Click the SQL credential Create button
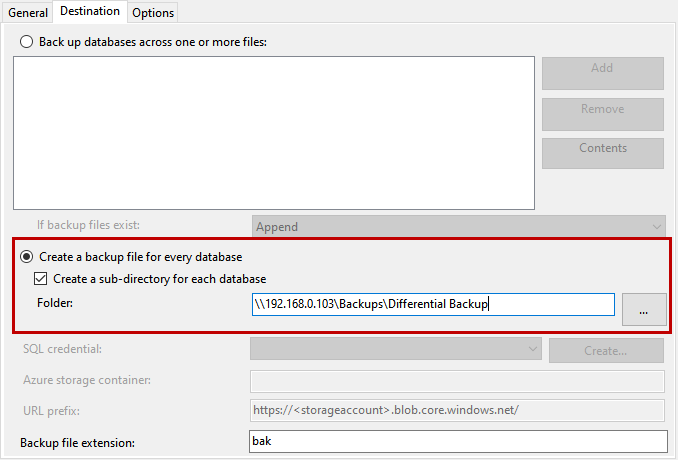The height and width of the screenshot is (460, 678). pyautogui.click(x=605, y=351)
